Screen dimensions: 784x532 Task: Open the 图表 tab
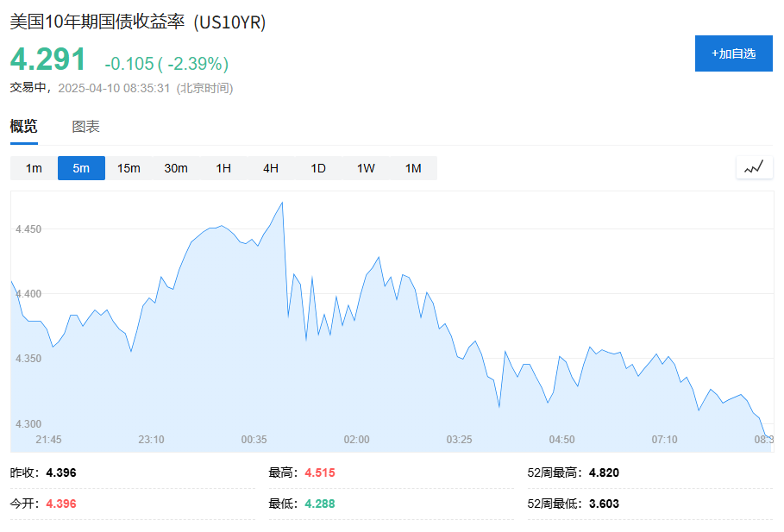[x=85, y=126]
